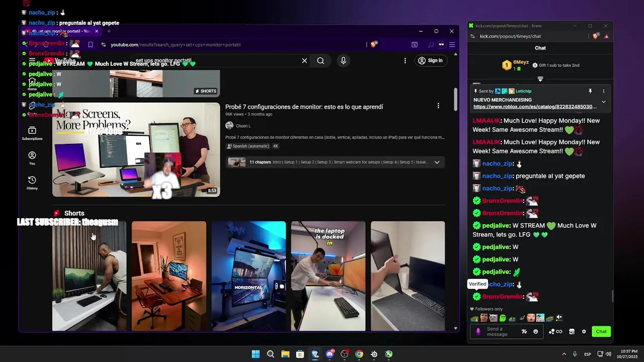Clear the YouTube search box text

tap(304, 60)
